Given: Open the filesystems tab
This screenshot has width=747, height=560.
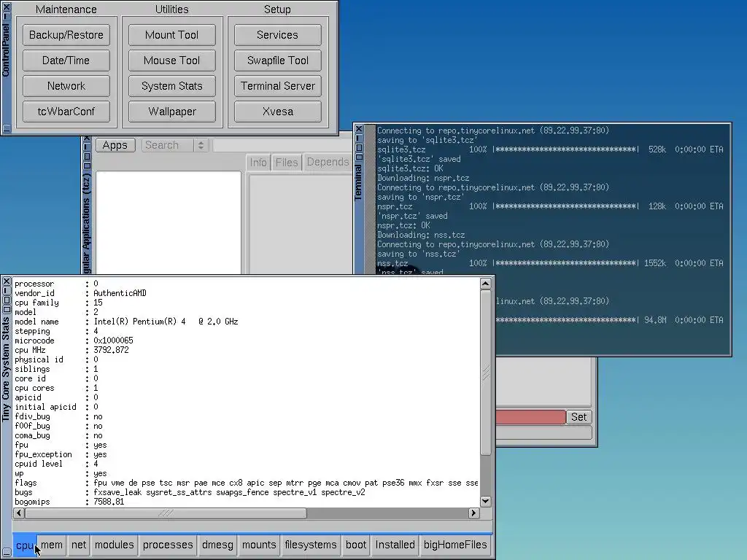Looking at the screenshot, I should [x=311, y=545].
